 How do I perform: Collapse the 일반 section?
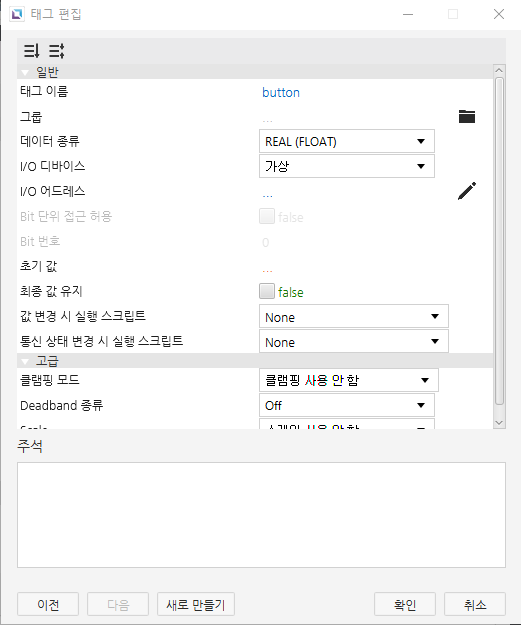coord(25,72)
